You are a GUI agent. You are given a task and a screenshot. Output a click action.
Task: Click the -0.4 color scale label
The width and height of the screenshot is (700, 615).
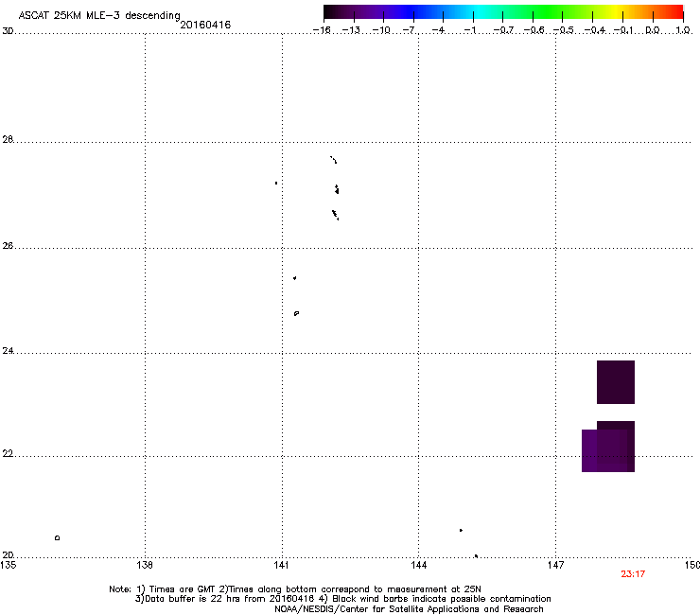(595, 30)
